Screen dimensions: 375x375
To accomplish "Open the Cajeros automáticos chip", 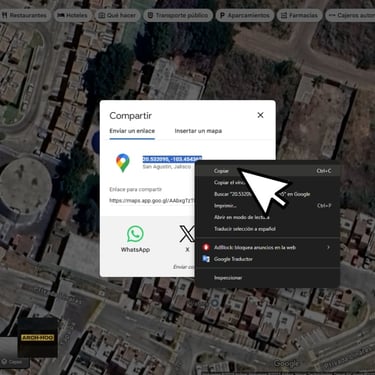I will pos(351,15).
